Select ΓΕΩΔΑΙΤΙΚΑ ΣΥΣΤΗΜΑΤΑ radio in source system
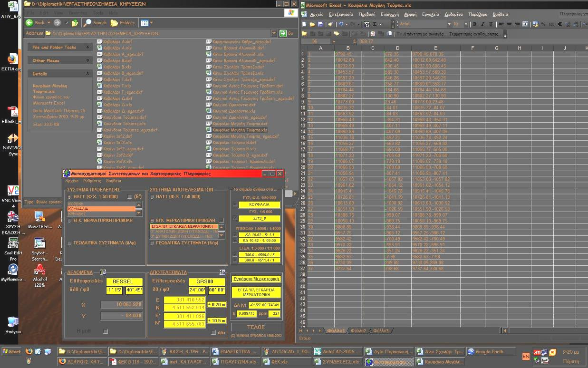Screen dimensions: 588x368 point(70,242)
